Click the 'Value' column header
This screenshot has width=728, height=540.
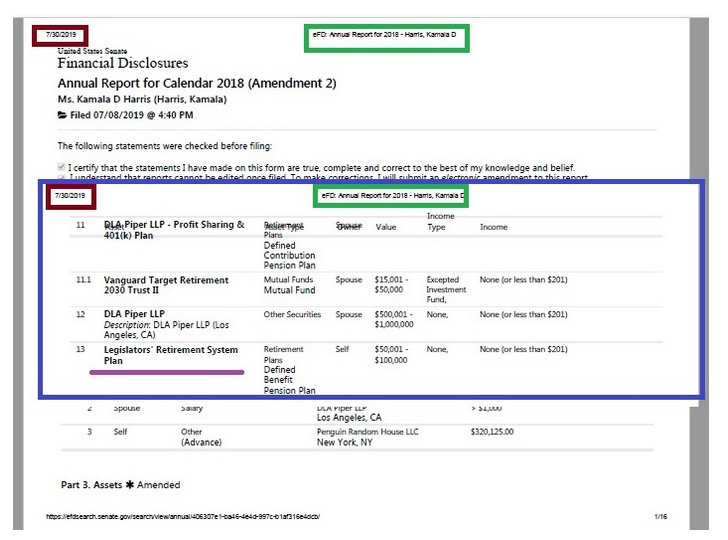click(386, 227)
